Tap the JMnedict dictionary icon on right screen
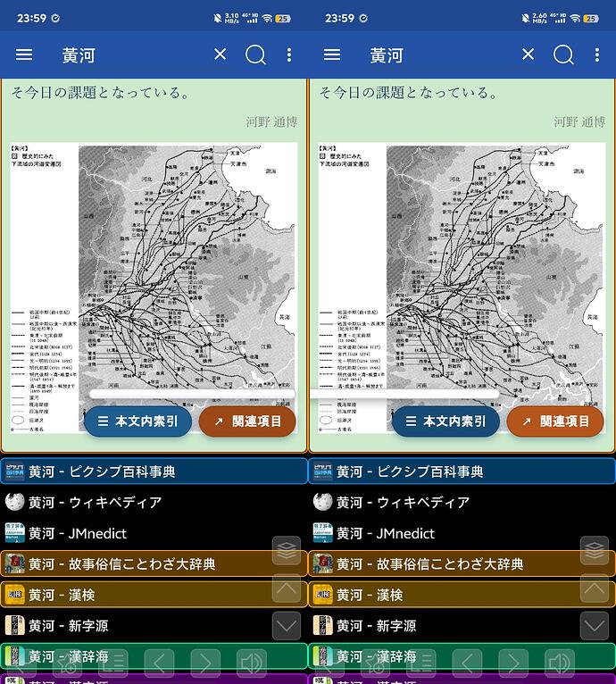 coord(323,533)
